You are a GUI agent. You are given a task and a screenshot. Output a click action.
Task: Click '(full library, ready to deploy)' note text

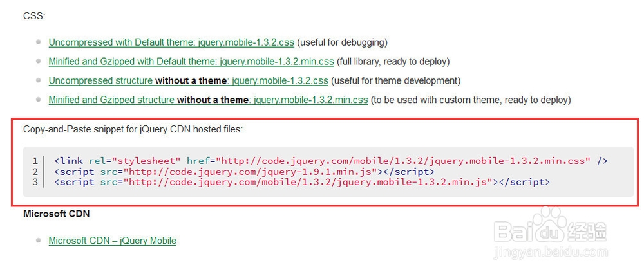tap(393, 62)
